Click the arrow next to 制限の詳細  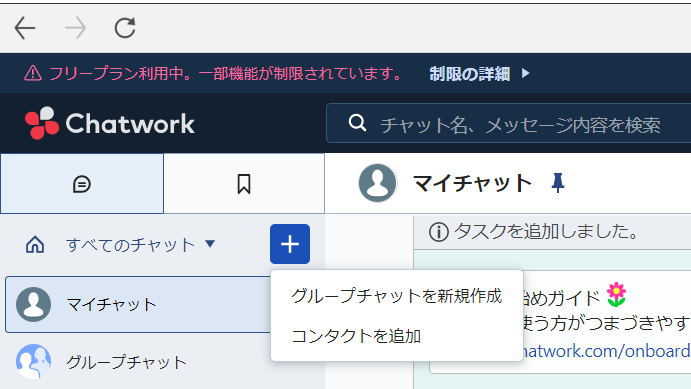(525, 73)
